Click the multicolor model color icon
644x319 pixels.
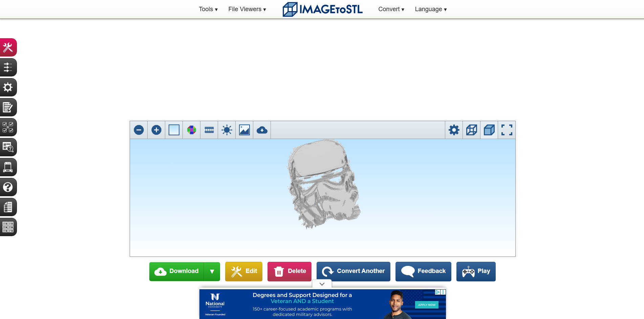point(192,130)
